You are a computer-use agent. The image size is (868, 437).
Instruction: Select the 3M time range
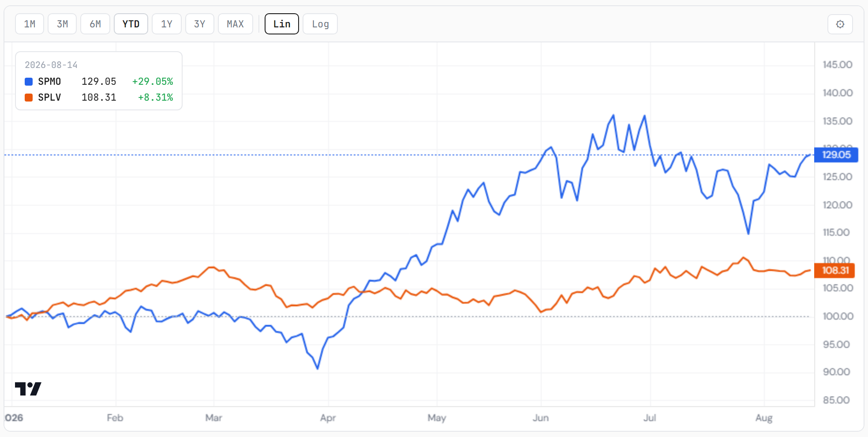[62, 24]
